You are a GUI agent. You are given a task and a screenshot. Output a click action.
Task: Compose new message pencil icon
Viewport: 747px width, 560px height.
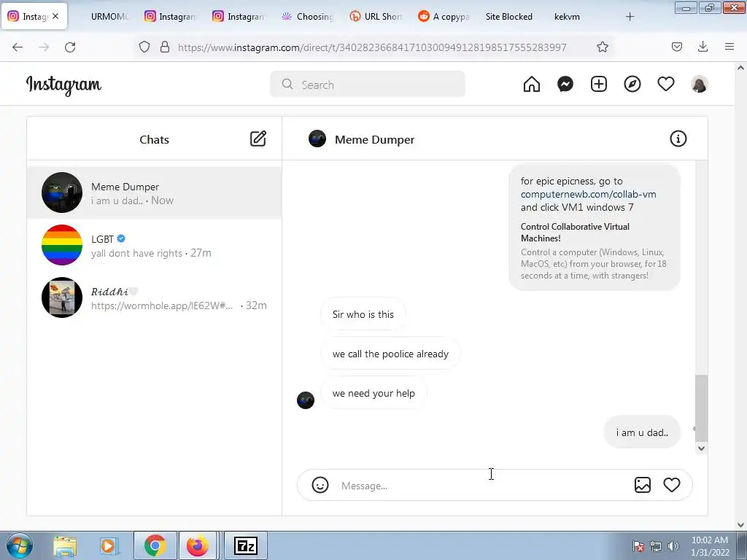pyautogui.click(x=258, y=139)
